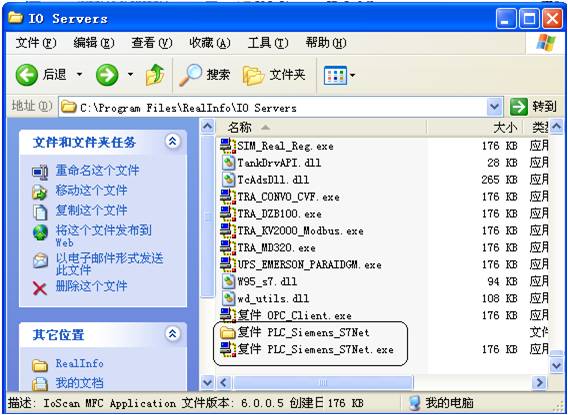568x415 pixels.
Task: Click 复件 PLC_Siemens_S7Net.exe file icon
Action: (228, 349)
